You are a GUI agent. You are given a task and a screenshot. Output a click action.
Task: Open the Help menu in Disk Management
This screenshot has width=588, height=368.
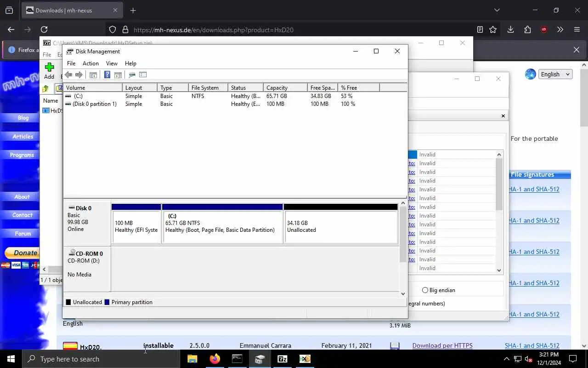pyautogui.click(x=130, y=63)
